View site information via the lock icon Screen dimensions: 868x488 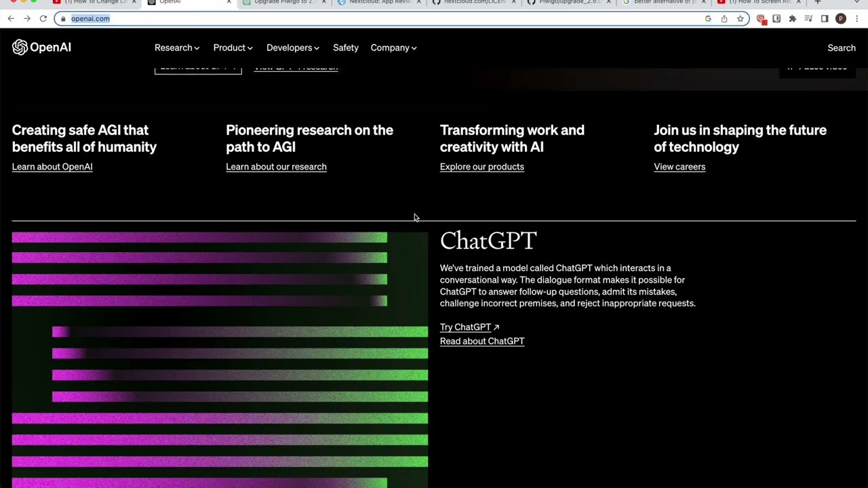click(x=63, y=18)
